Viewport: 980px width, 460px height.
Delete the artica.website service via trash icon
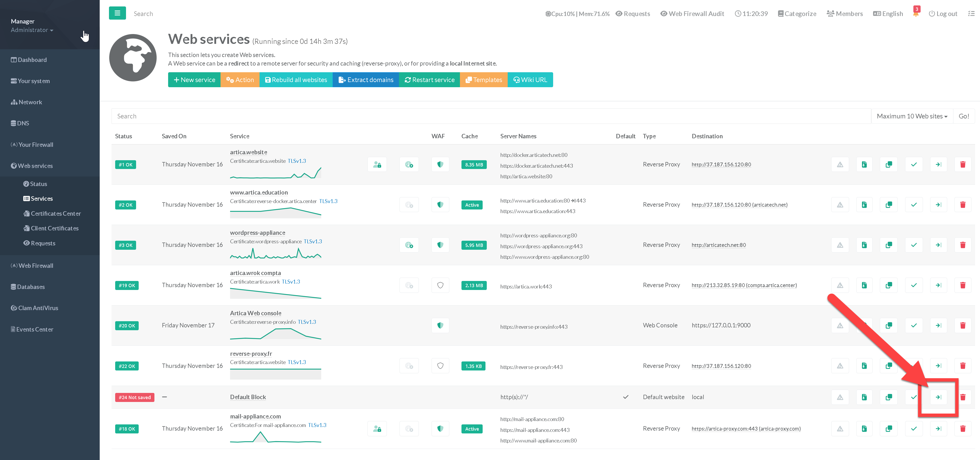(x=962, y=165)
